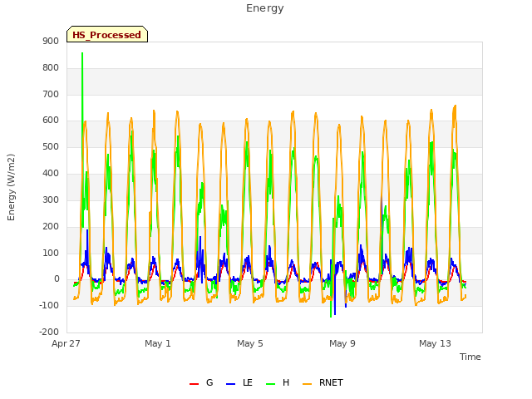Click the 300 y-axis label
Viewport: 532px width, 399px height.
(x=51, y=199)
